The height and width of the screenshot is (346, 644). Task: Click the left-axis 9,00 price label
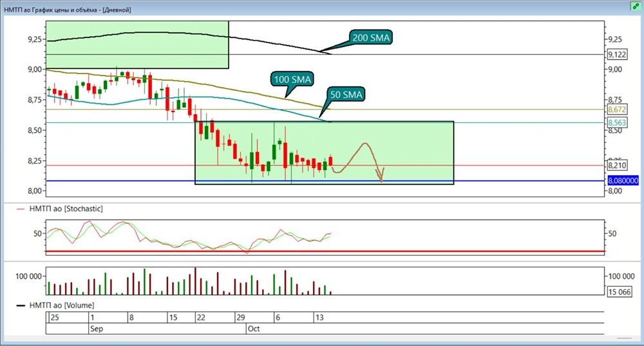[35, 70]
